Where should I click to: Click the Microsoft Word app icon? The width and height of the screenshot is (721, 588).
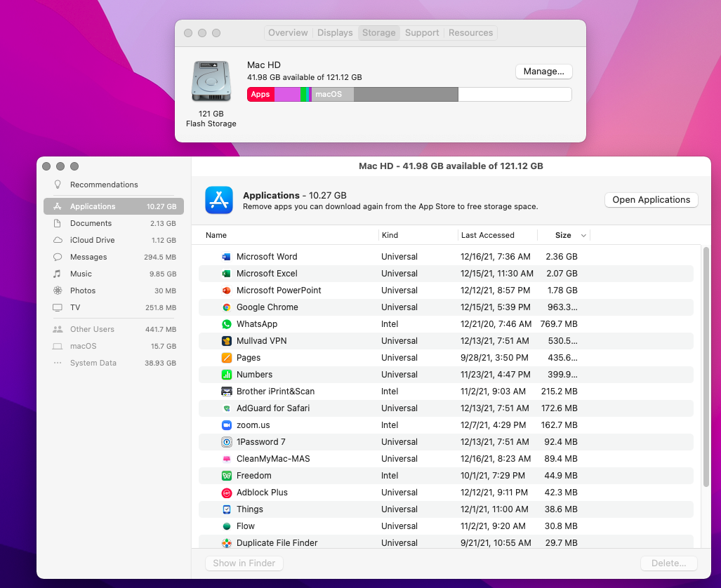pos(226,257)
